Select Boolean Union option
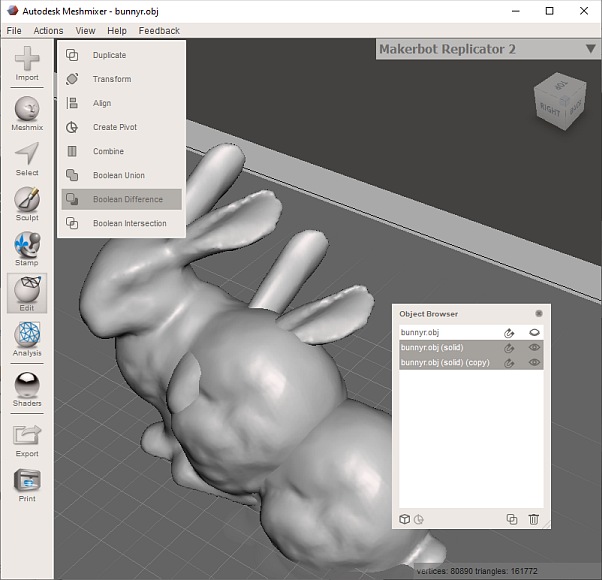The width and height of the screenshot is (602, 580). point(118,175)
